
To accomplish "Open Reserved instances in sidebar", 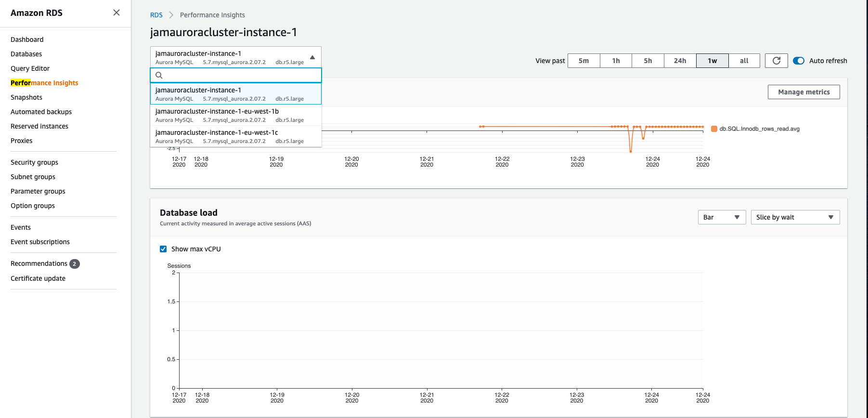I will 39,126.
